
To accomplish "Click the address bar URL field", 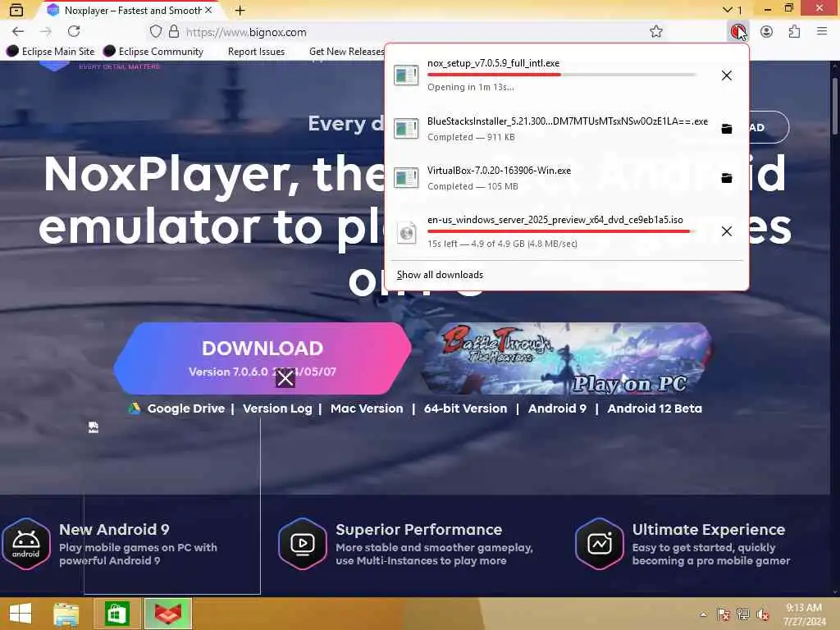I will coord(407,32).
